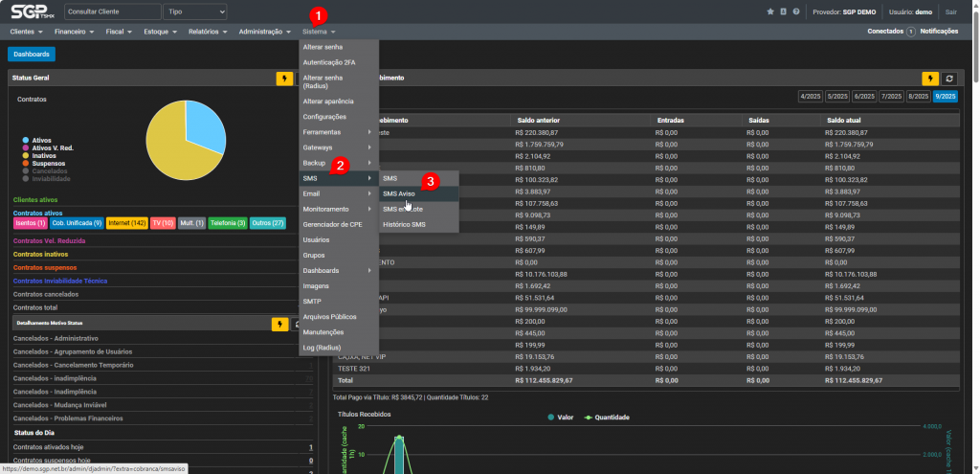Click the blue Dashboards button
The width and height of the screenshot is (980, 474).
coord(32,55)
